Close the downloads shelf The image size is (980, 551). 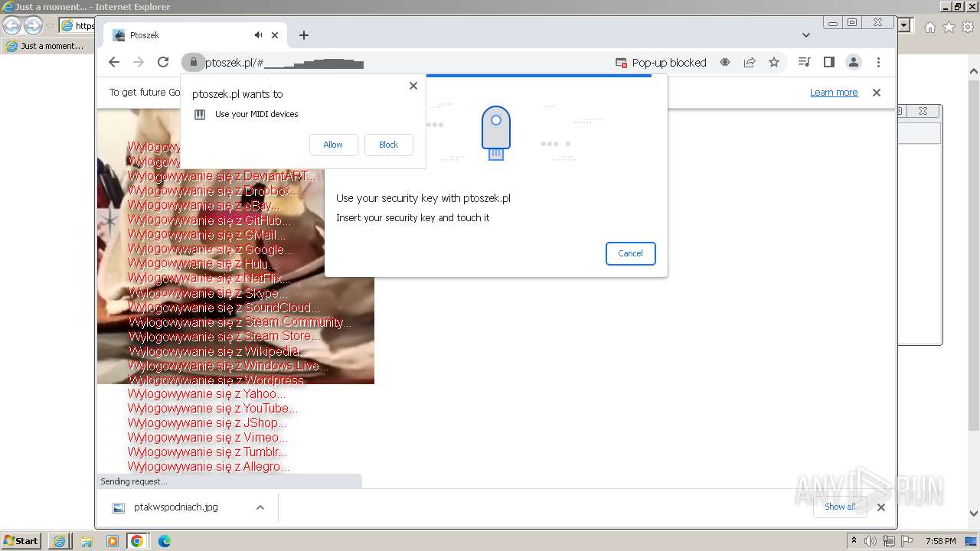(x=880, y=507)
